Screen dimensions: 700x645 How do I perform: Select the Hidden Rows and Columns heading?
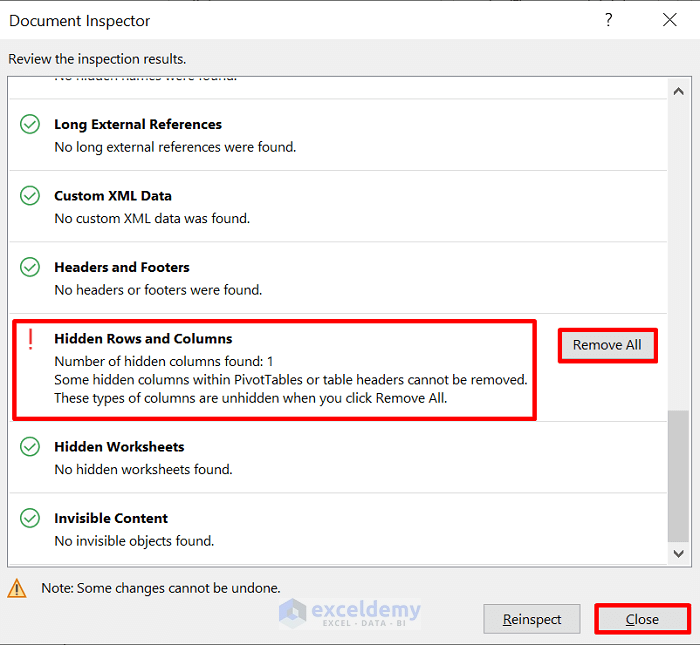tap(143, 339)
